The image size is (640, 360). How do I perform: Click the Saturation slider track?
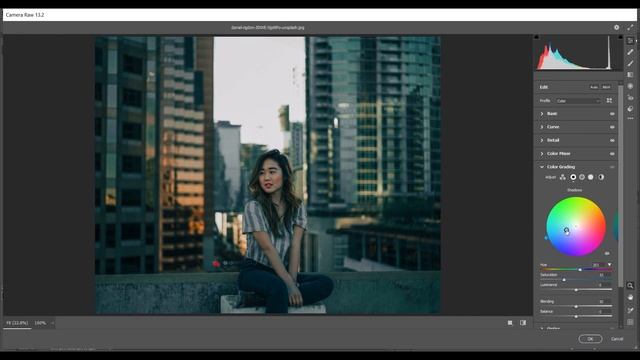(x=576, y=280)
